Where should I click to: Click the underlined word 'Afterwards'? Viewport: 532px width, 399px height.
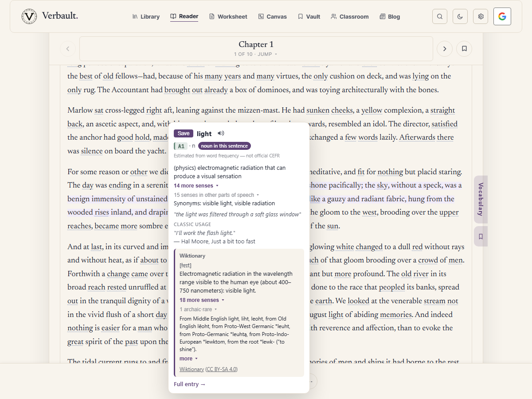[x=417, y=137]
